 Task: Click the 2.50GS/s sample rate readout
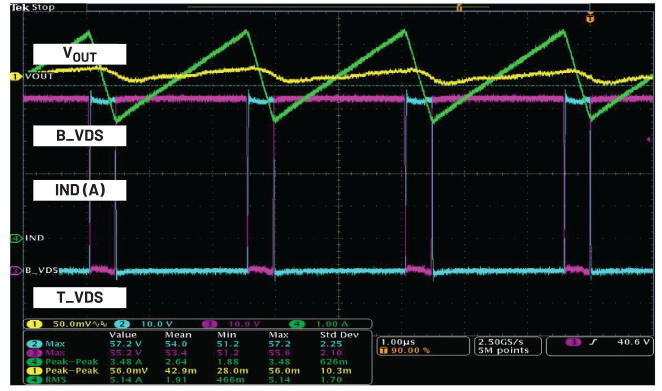[x=501, y=342]
